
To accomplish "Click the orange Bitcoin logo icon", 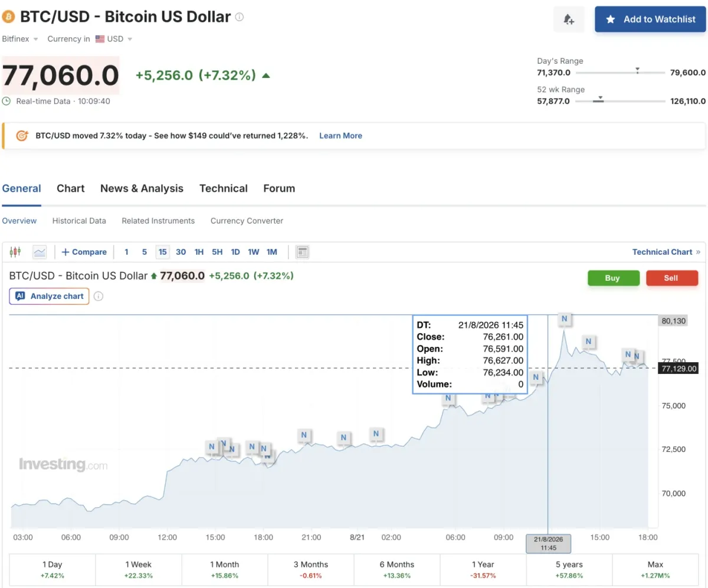I will (x=9, y=17).
